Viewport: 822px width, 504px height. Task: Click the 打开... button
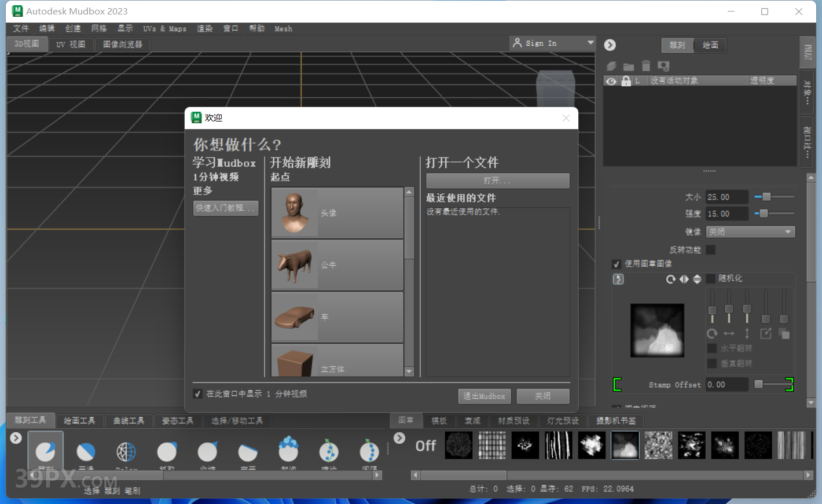click(x=497, y=181)
